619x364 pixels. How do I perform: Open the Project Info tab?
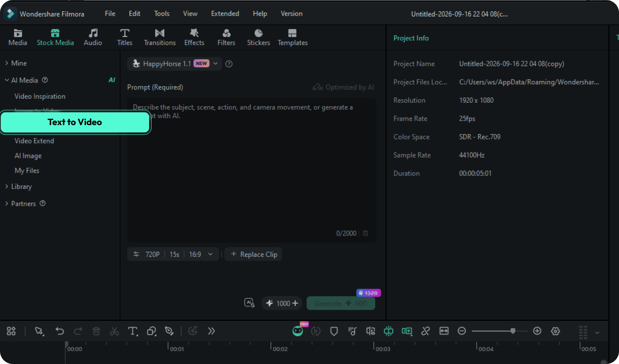pos(411,38)
